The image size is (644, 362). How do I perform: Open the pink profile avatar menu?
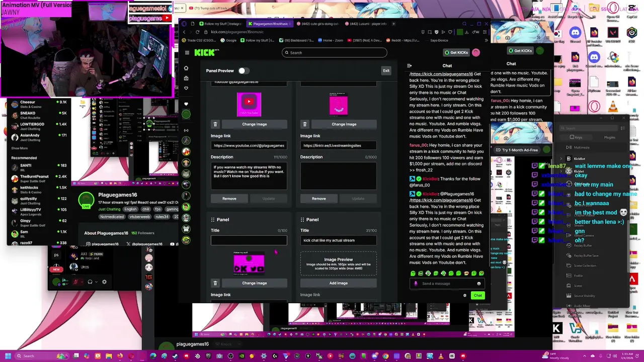(476, 52)
